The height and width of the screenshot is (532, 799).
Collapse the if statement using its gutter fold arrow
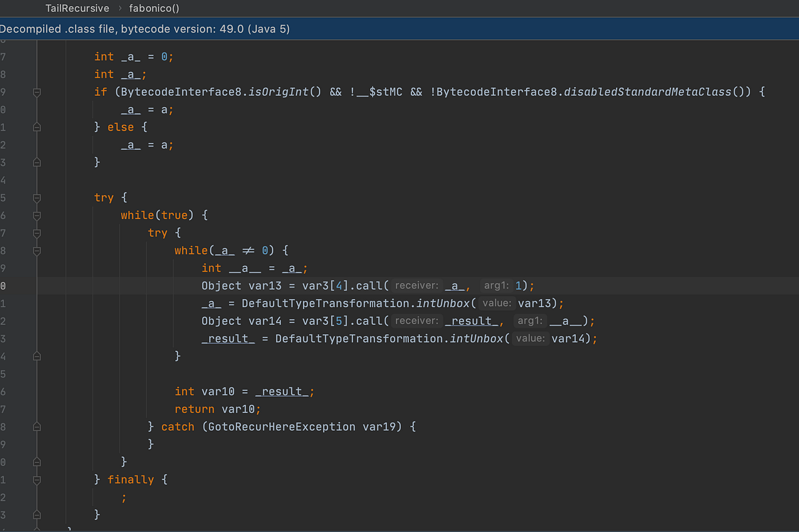37,91
